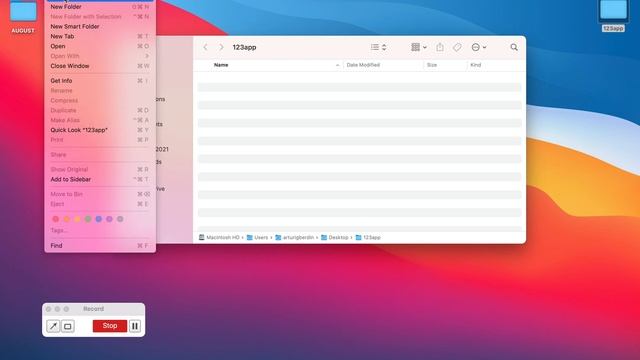Click the Finder back navigation arrow
Image resolution: width=640 pixels, height=360 pixels.
(x=206, y=47)
